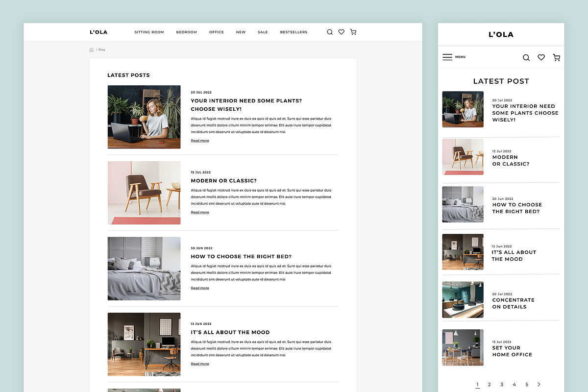Open desktop post title Modern or Classic?

coord(224,181)
